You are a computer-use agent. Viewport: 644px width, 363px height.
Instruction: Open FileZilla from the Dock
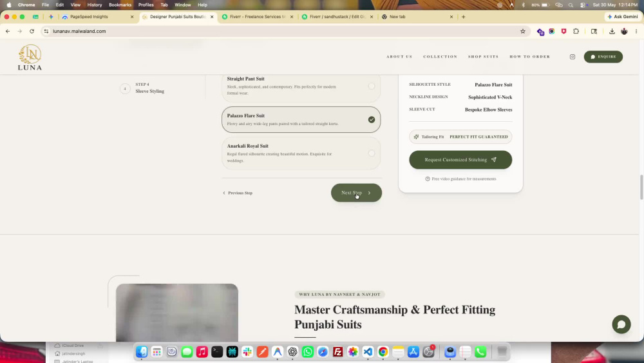click(x=337, y=352)
